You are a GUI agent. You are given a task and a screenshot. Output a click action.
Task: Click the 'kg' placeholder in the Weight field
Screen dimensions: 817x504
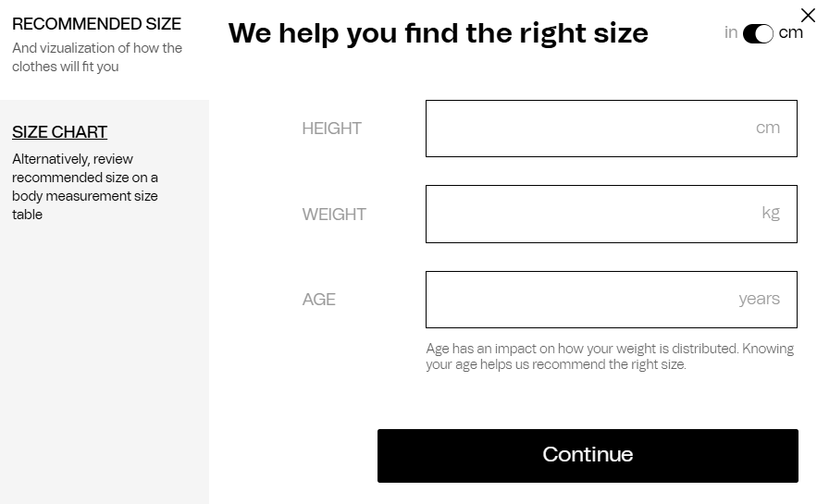click(x=771, y=214)
